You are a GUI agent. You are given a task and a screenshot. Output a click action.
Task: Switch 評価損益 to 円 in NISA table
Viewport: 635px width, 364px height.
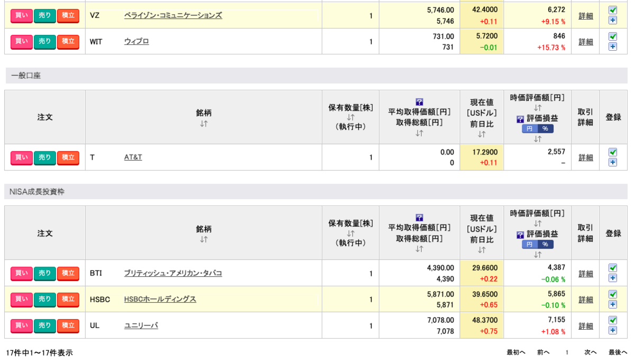[x=530, y=244]
